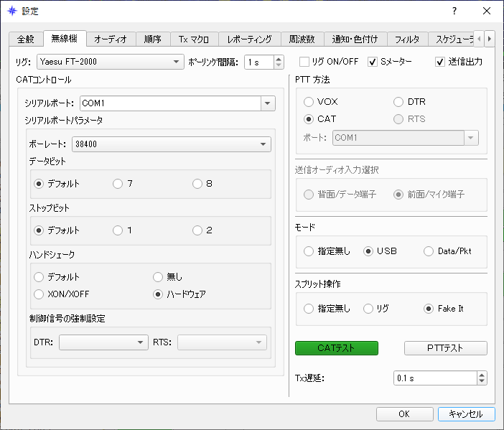This screenshot has width=504, height=430.
Task: Select Data/Pkt mode
Action: (x=429, y=251)
